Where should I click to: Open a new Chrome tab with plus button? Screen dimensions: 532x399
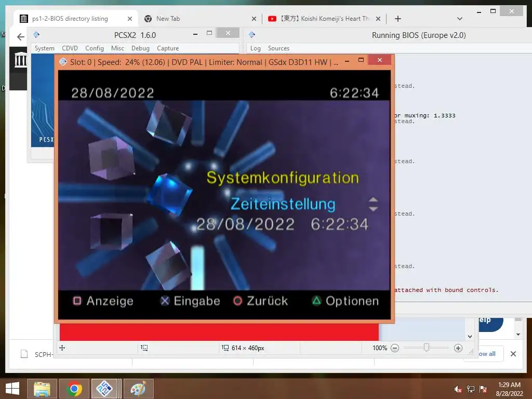(398, 19)
